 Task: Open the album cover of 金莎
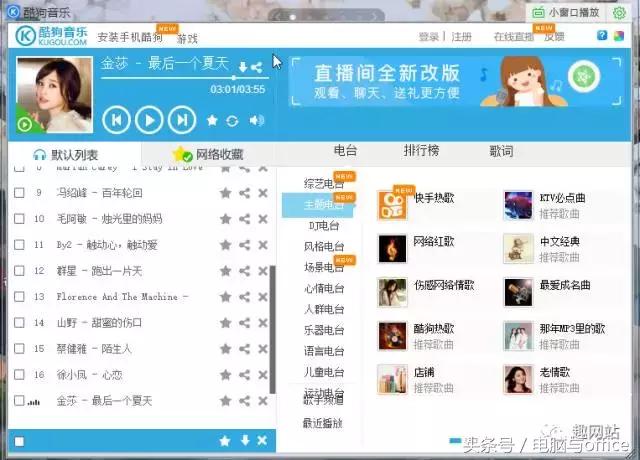[x=54, y=95]
